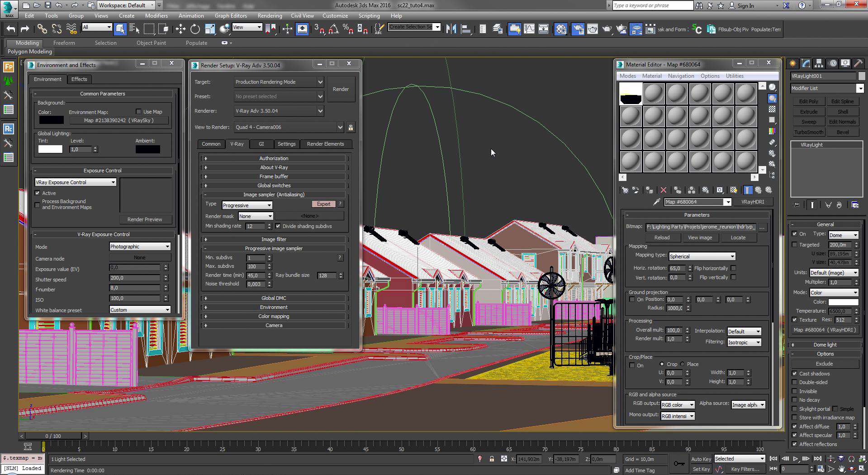Viewport: 868px width, 475px height.
Task: Toggle the light On checkbox in General
Action: [795, 233]
